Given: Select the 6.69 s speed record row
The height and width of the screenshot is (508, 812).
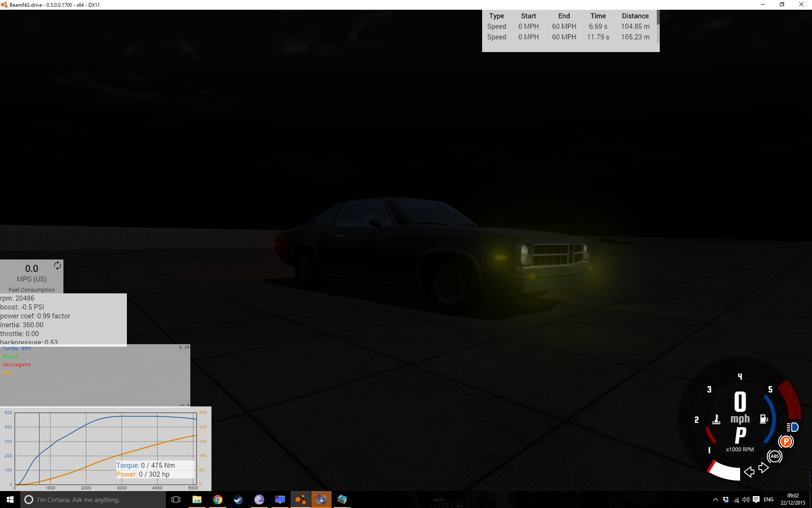Looking at the screenshot, I should pyautogui.click(x=568, y=26).
